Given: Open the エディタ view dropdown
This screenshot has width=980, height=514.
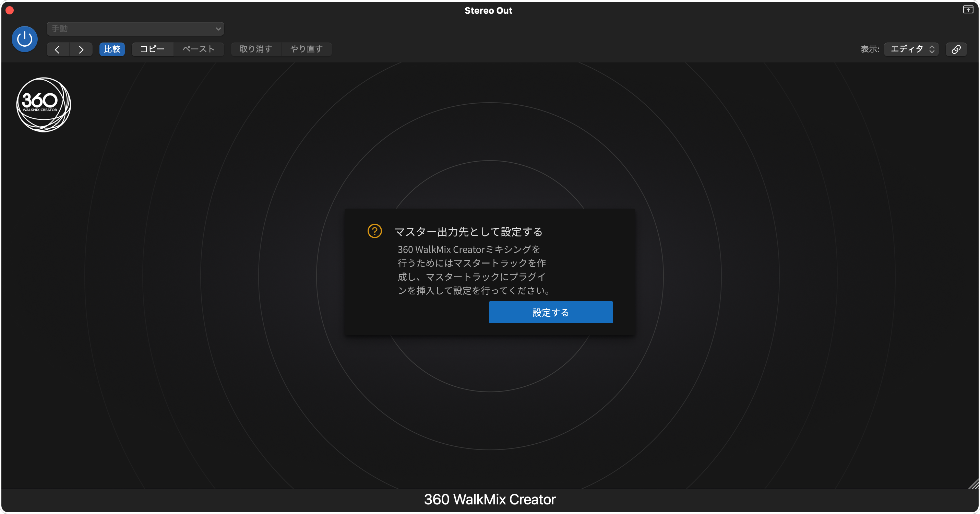Looking at the screenshot, I should pyautogui.click(x=911, y=49).
